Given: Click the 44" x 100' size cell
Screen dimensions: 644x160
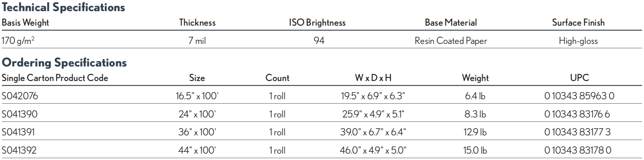Looking at the screenshot, I should pyautogui.click(x=197, y=150).
